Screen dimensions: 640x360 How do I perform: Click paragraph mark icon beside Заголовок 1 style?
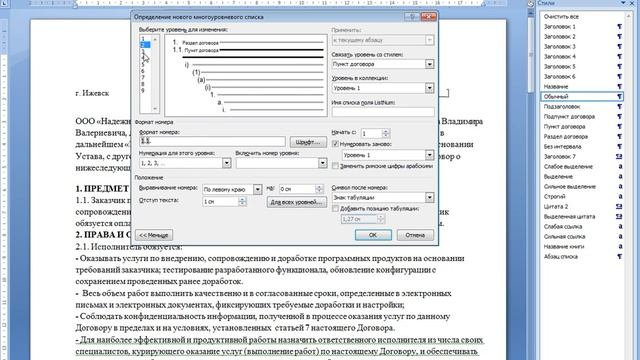[619, 27]
